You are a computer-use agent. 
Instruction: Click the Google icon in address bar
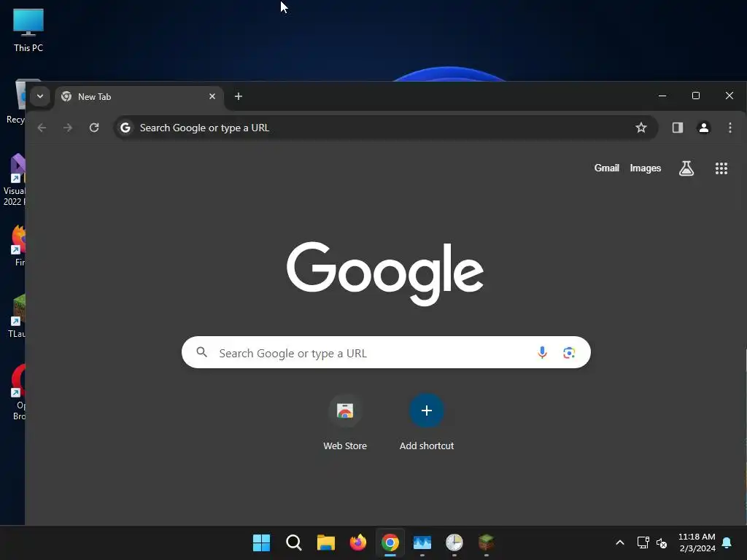(125, 128)
